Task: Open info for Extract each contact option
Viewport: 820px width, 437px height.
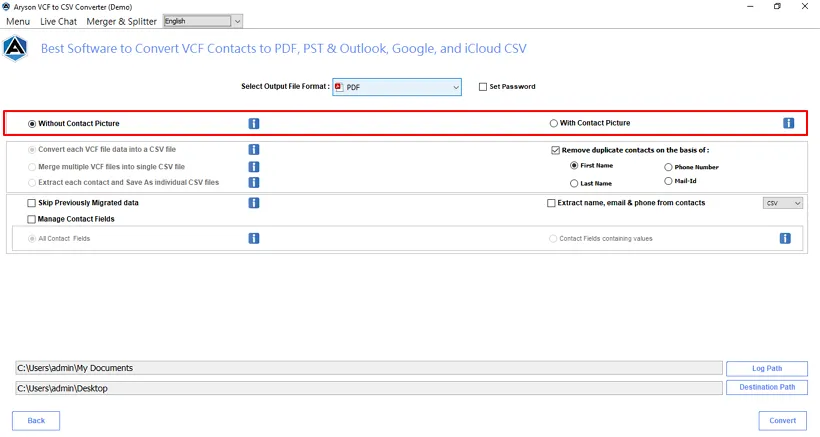Action: point(254,182)
